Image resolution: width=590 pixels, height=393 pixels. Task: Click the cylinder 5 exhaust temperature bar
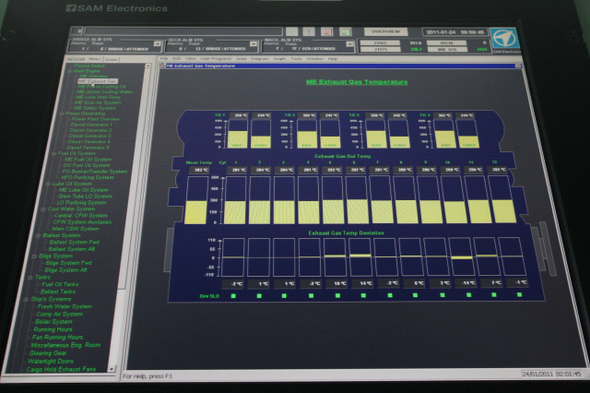tap(333, 200)
